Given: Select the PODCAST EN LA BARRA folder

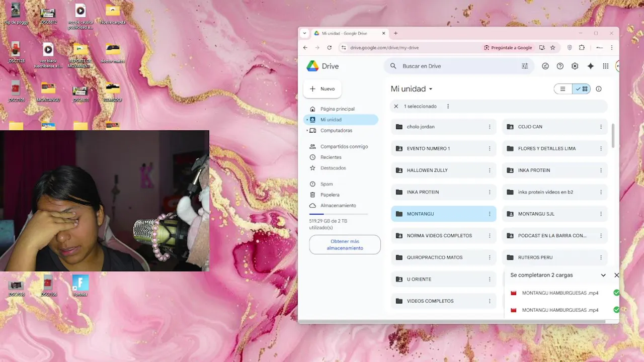Looking at the screenshot, I should [555, 236].
